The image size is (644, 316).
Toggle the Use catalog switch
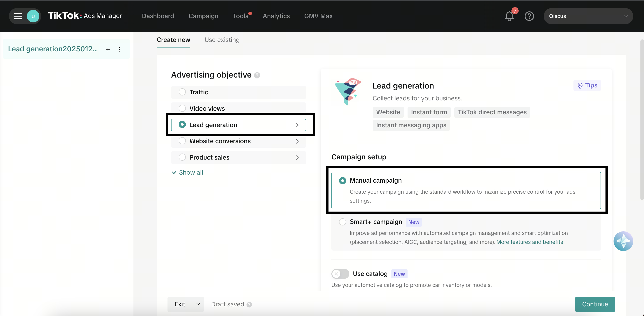(340, 274)
